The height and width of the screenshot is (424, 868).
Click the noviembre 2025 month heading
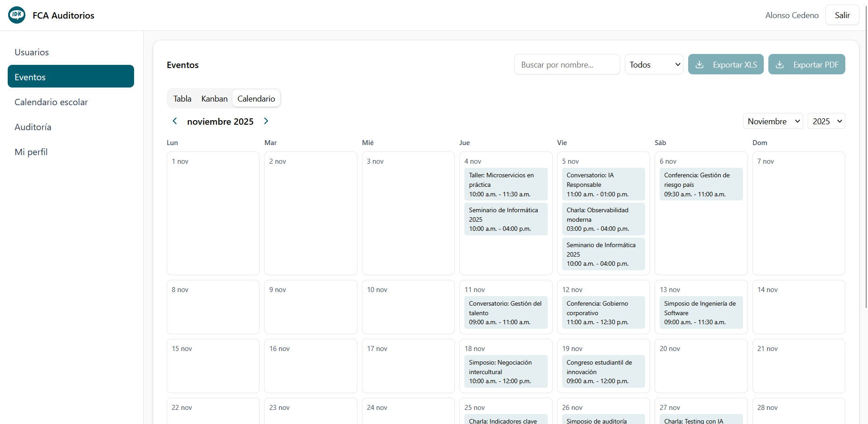(220, 122)
